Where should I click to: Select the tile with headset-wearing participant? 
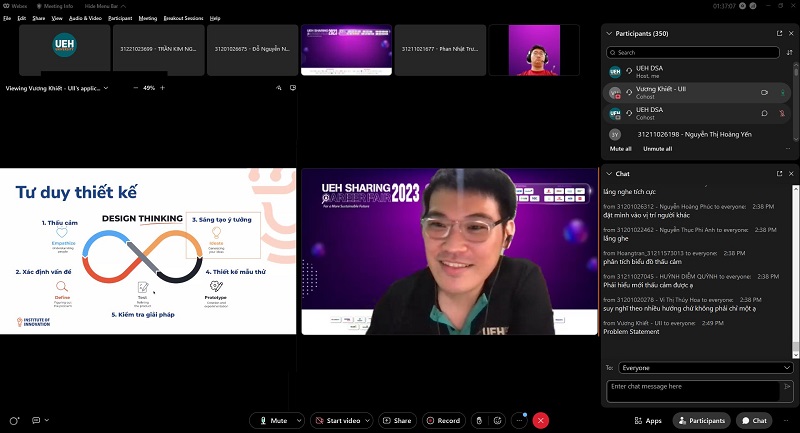pos(534,49)
